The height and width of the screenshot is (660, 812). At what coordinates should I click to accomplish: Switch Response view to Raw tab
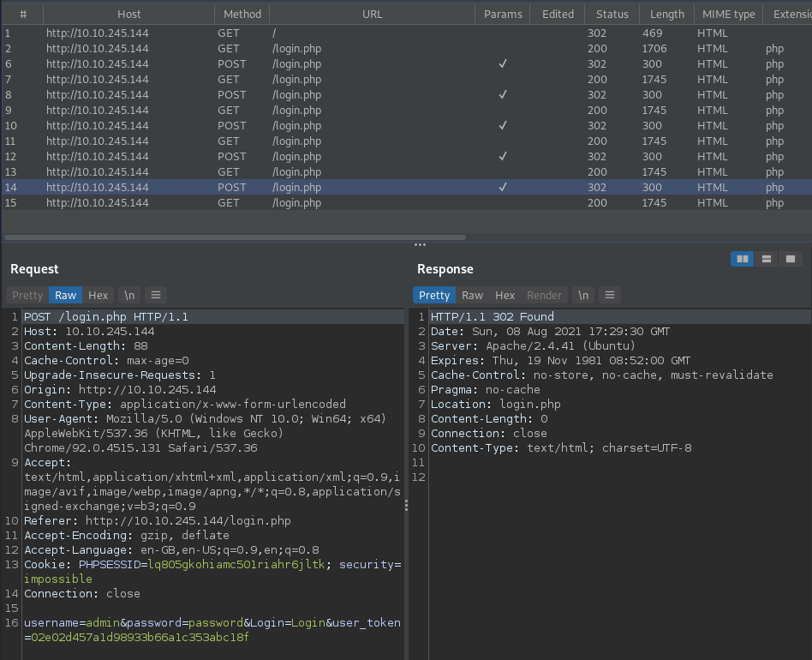pyautogui.click(x=473, y=295)
